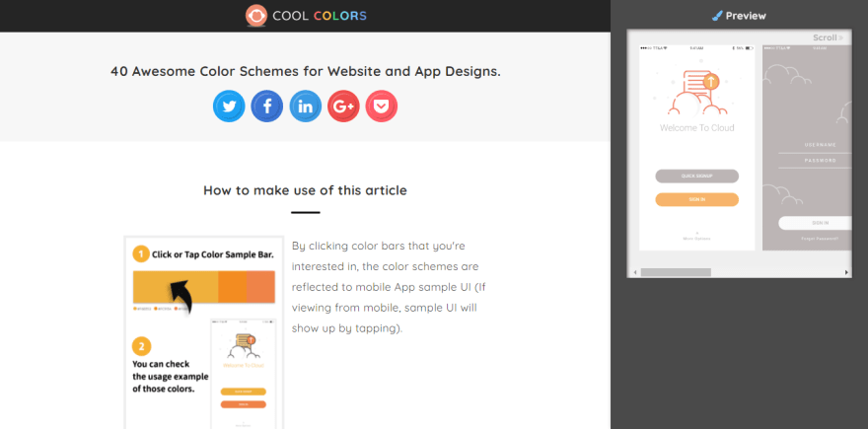The image size is (868, 429).
Task: Share the article on Google Plus
Action: tap(343, 107)
